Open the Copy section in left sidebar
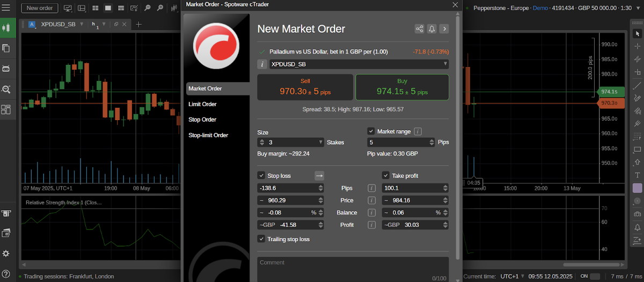Screen dimensions: 644x282 pyautogui.click(x=6, y=48)
